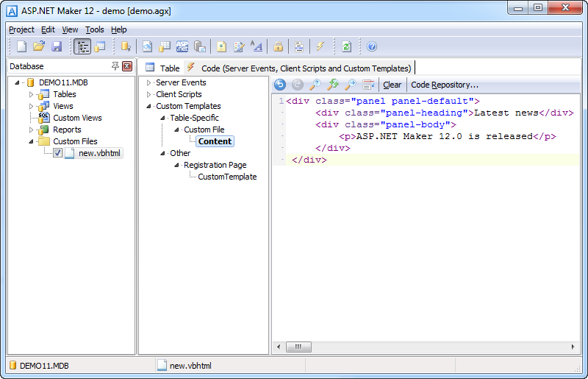The image size is (588, 379).
Task: Click the database table view toolbar icon
Action: (x=100, y=46)
